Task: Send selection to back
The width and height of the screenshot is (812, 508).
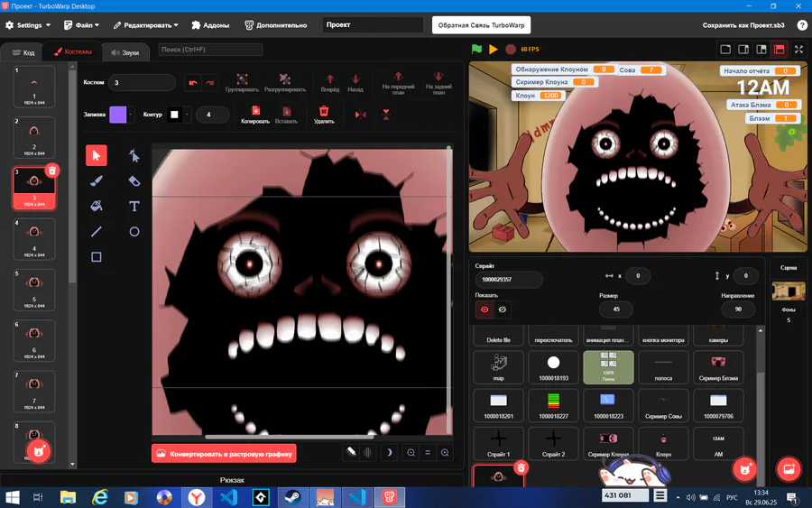Action: tap(438, 83)
